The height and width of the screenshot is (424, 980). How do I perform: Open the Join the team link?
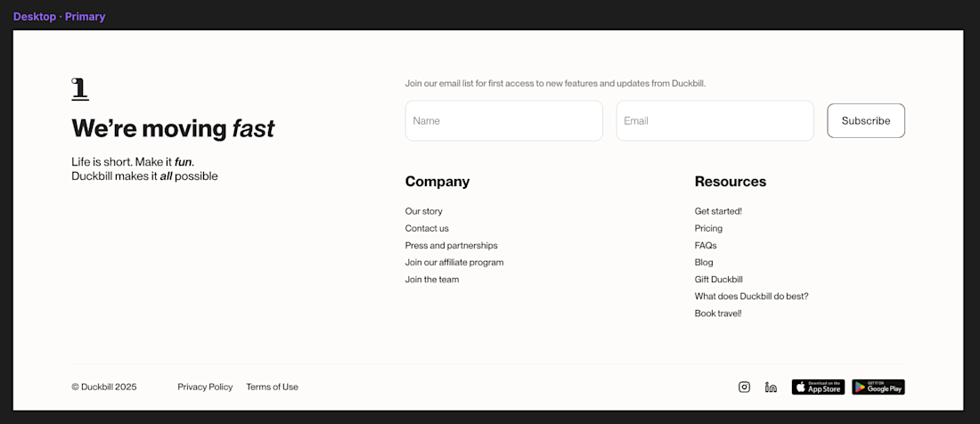(x=432, y=279)
